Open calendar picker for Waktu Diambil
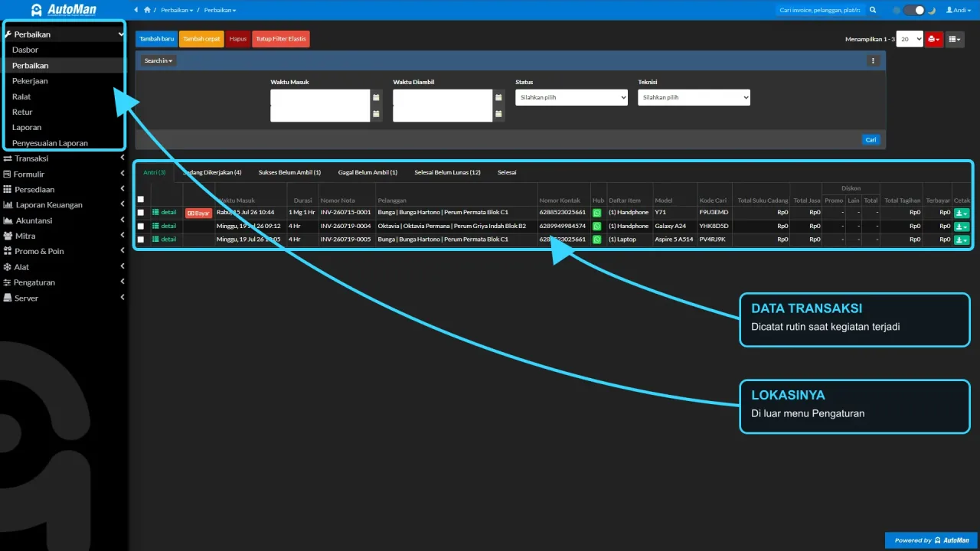The height and width of the screenshot is (551, 980). (498, 97)
